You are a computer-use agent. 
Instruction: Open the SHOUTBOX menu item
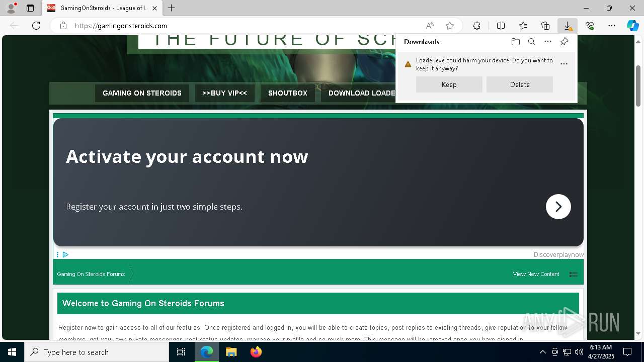click(x=288, y=93)
